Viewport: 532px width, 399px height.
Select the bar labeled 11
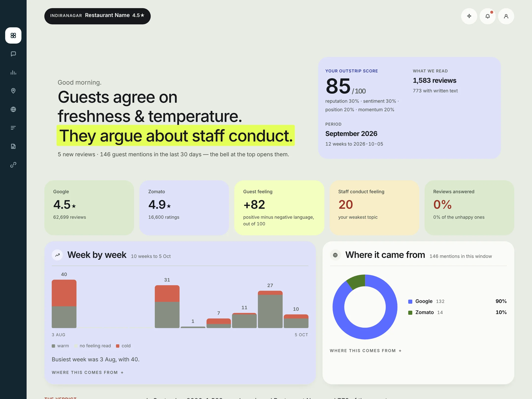(244, 320)
